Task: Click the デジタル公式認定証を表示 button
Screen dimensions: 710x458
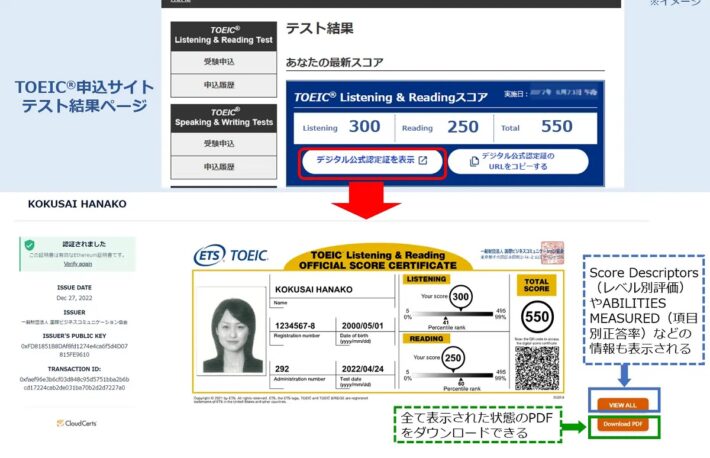Action: pyautogui.click(x=372, y=161)
